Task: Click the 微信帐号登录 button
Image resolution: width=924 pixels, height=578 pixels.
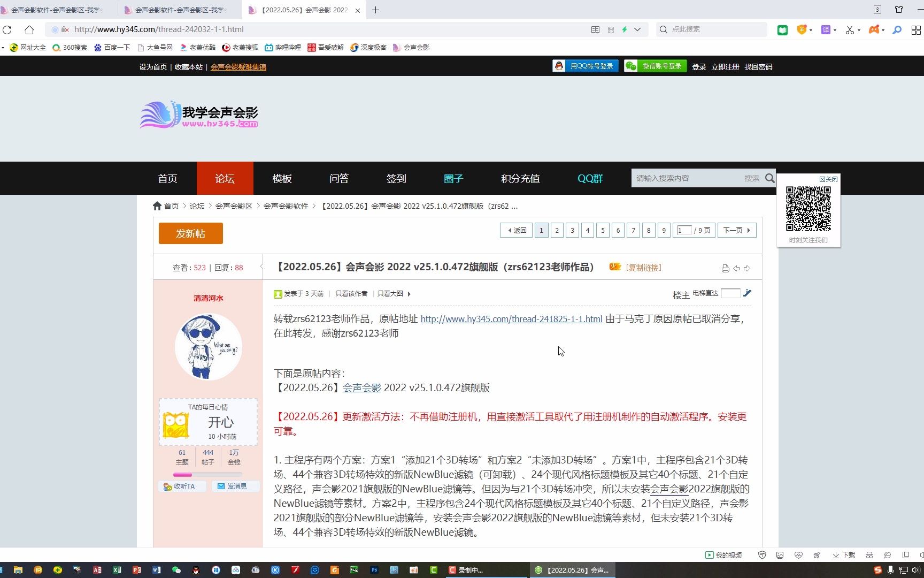Action: coord(656,66)
